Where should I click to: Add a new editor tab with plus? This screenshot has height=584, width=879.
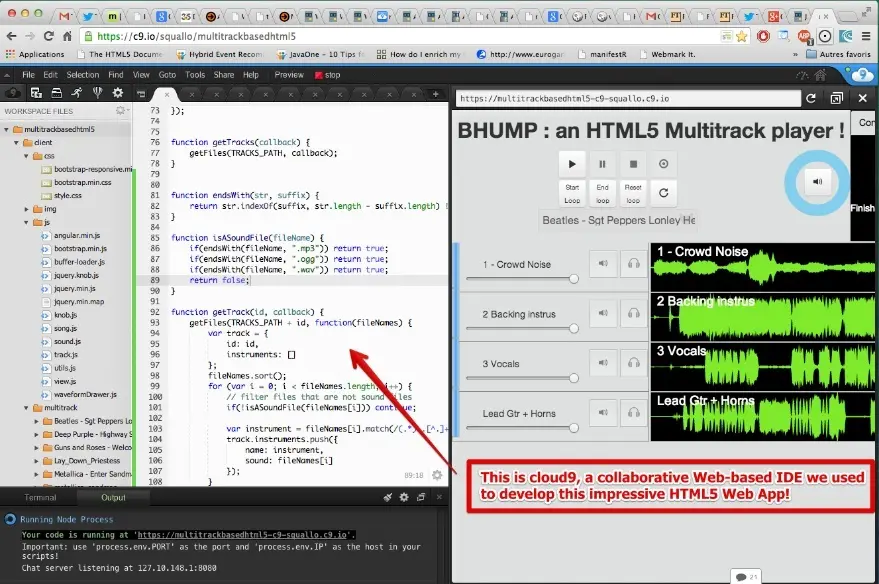(x=436, y=94)
